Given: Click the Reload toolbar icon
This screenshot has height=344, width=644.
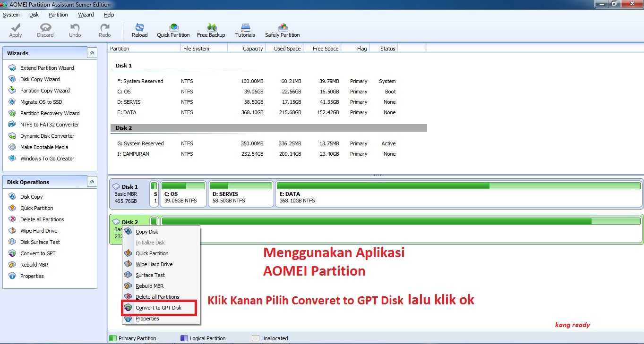Looking at the screenshot, I should click(x=139, y=30).
